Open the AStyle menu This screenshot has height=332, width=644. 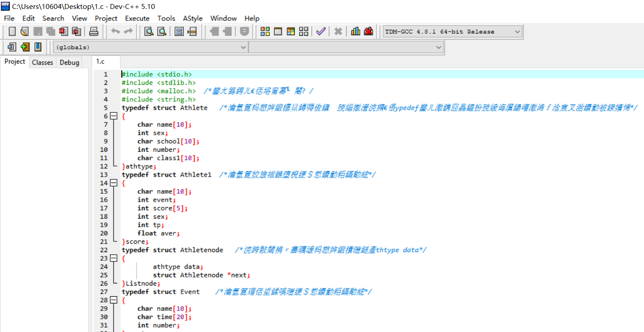pyautogui.click(x=192, y=18)
